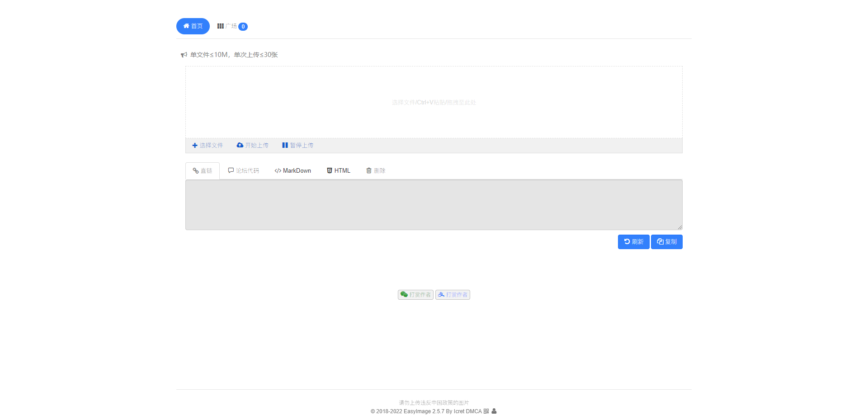The height and width of the screenshot is (420, 868).
Task: Click the 选择文件 add-file button
Action: (x=208, y=146)
